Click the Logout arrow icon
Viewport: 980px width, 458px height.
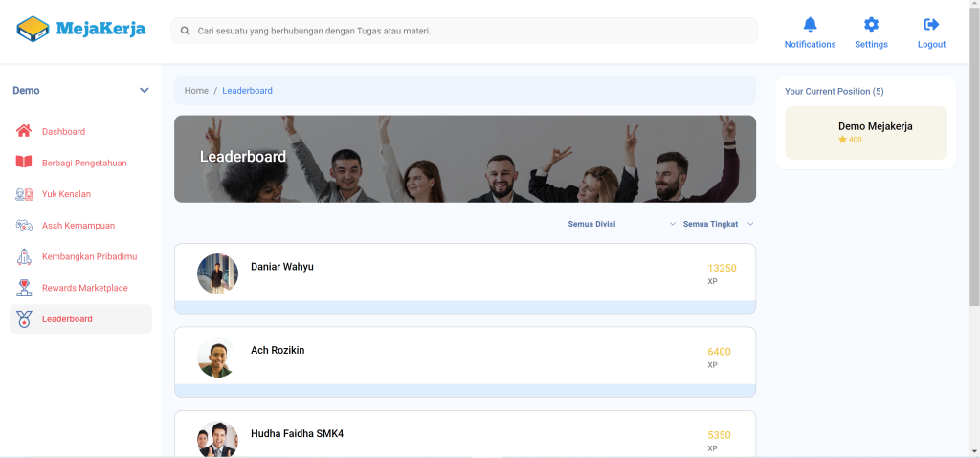click(x=931, y=24)
